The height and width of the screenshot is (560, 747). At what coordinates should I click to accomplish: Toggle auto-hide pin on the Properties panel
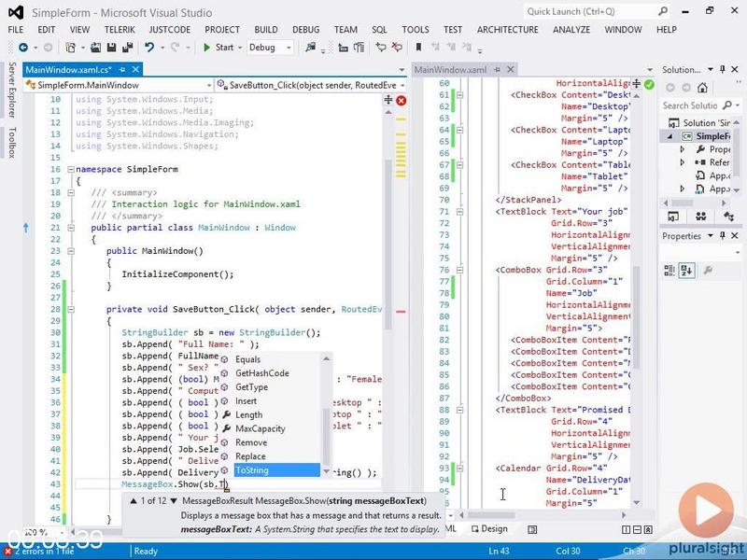[x=723, y=236]
